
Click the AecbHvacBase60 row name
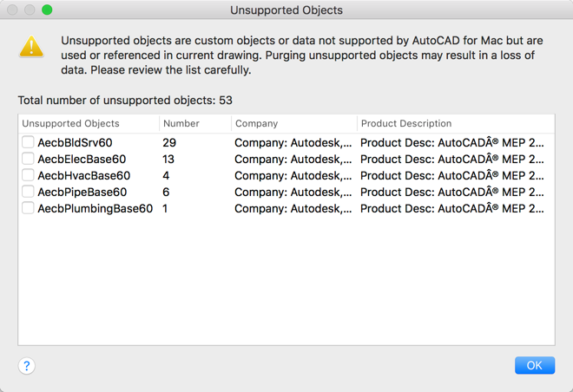coord(83,175)
